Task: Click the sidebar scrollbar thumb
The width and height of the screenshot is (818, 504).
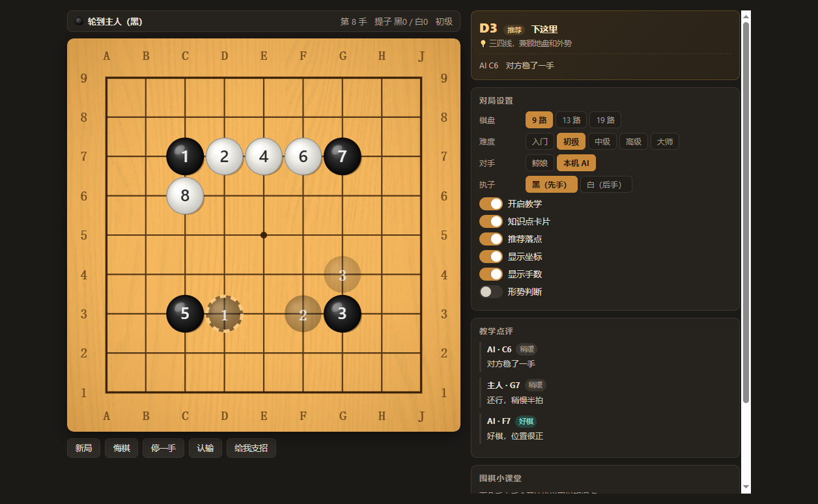Action: tap(746, 212)
